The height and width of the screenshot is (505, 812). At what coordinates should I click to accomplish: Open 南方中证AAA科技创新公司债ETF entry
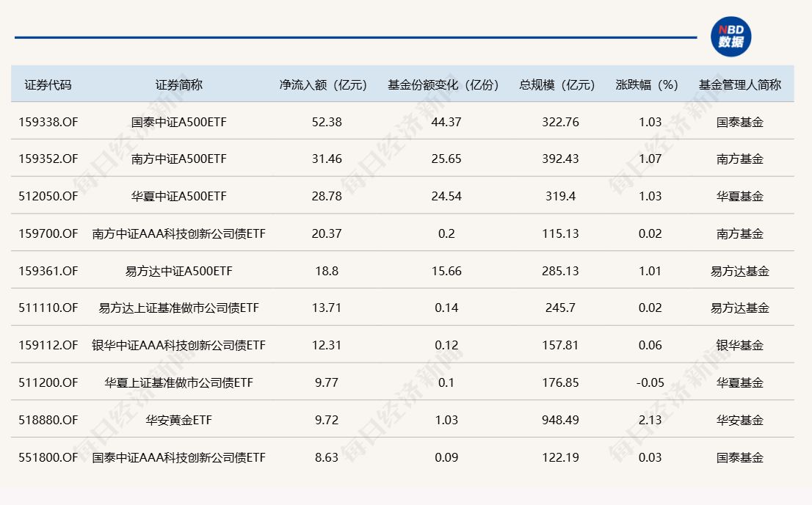[179, 233]
